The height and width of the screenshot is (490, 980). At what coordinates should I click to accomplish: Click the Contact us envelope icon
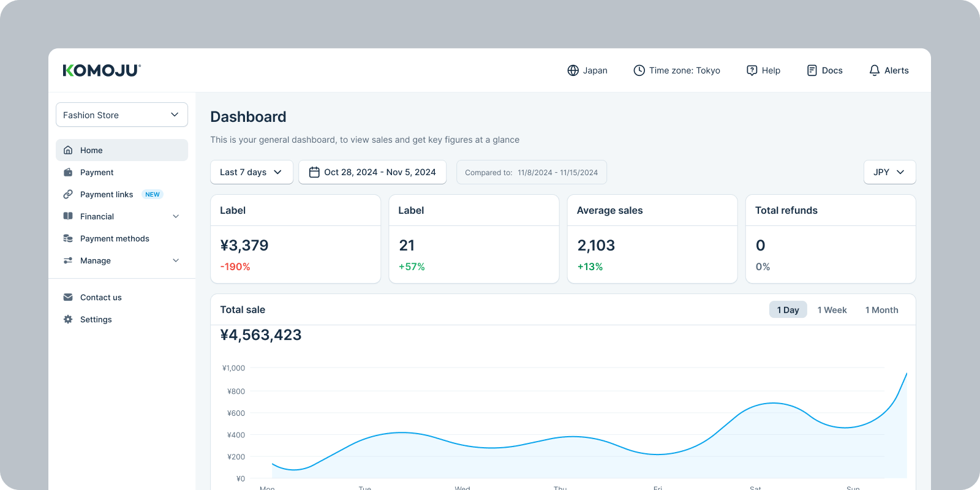[x=68, y=297]
